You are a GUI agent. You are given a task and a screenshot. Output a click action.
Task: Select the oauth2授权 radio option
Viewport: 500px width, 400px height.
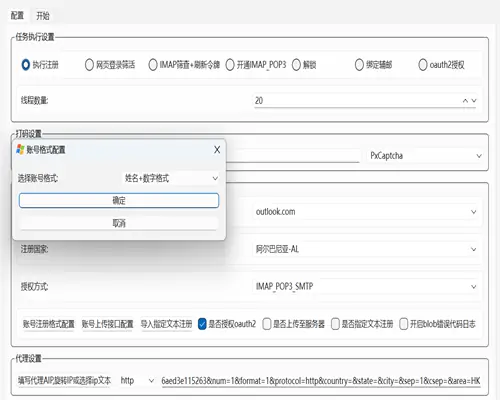coord(441,65)
